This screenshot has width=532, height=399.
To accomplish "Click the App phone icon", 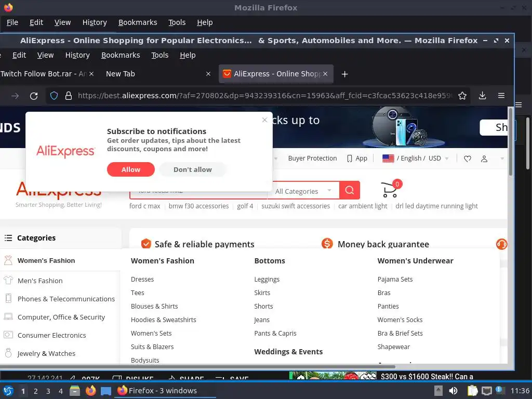I will tap(350, 158).
